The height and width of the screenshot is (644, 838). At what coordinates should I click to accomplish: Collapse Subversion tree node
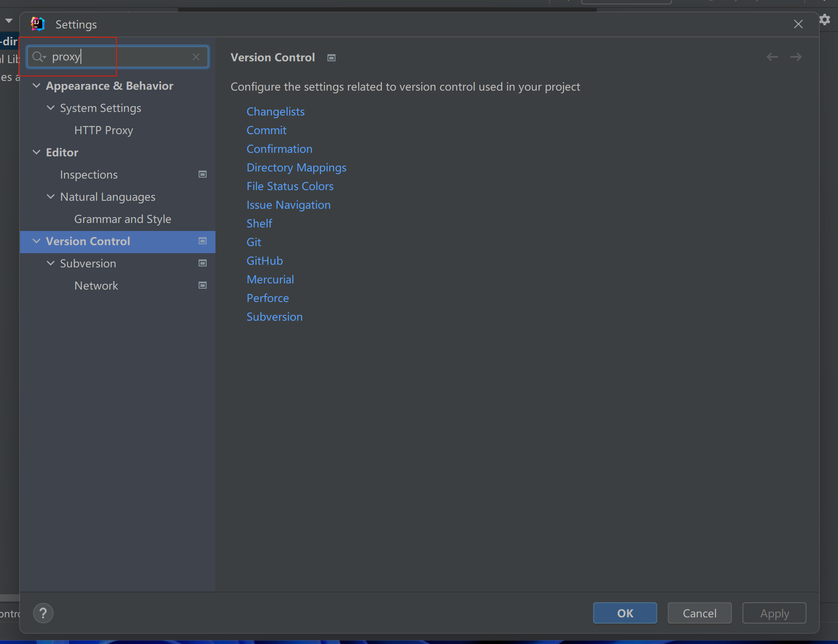(51, 263)
